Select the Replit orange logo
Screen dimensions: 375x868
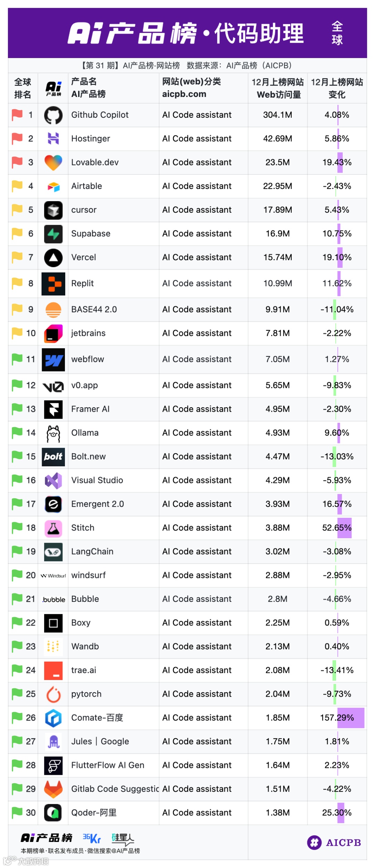tap(53, 284)
